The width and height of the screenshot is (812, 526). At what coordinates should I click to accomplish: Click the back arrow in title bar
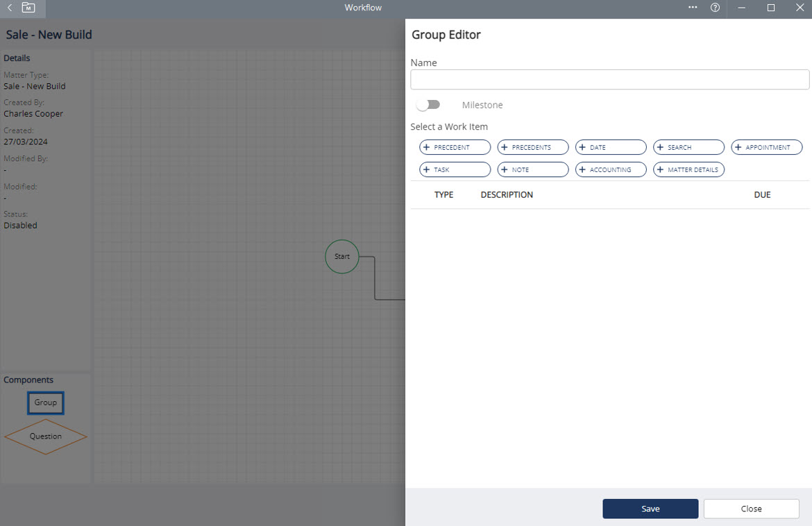pos(10,8)
